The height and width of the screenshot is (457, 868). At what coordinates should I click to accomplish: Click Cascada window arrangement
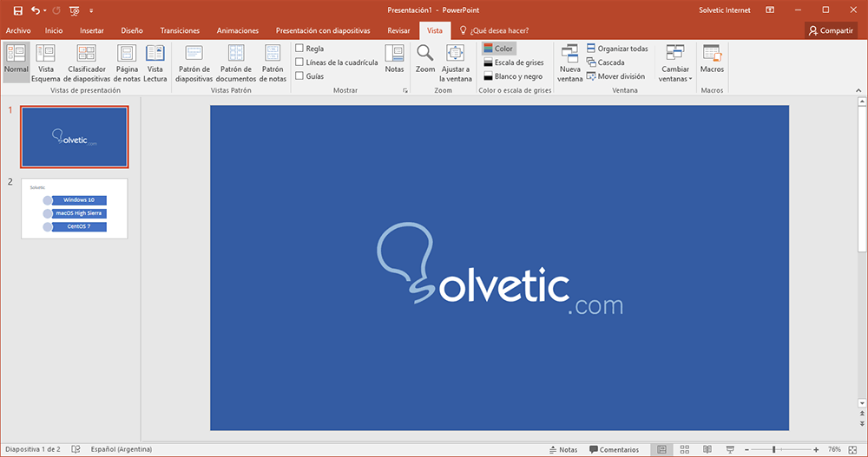605,62
